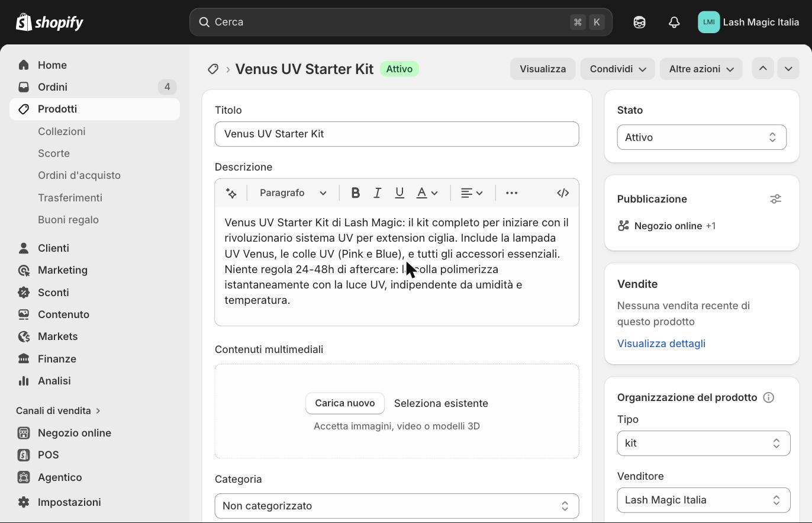Screen dimensions: 812x523
Task: Click into the description text area
Action: point(397,265)
